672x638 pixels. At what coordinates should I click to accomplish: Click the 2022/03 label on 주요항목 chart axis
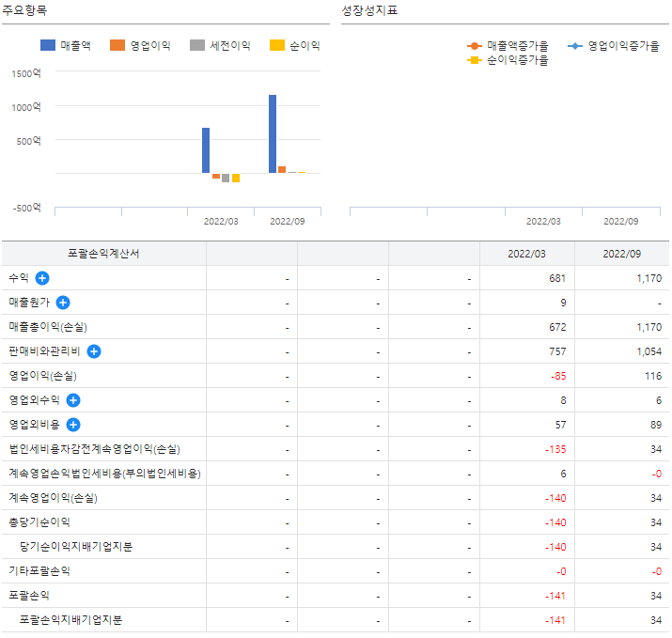coord(221,222)
